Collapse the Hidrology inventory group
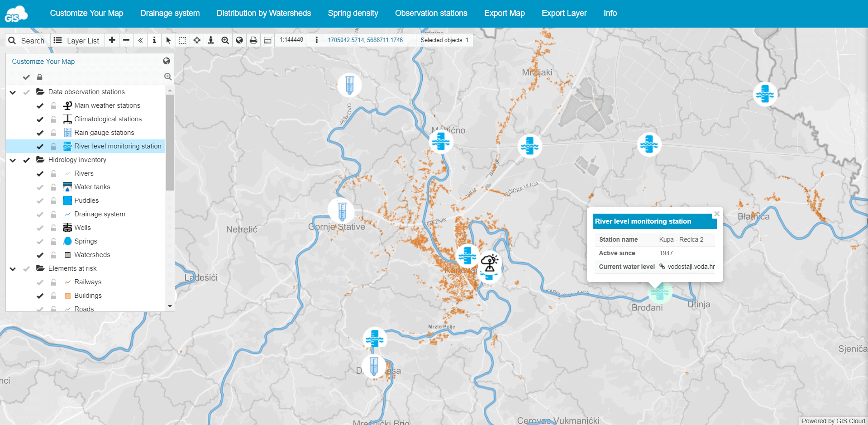The image size is (868, 425). (x=12, y=160)
